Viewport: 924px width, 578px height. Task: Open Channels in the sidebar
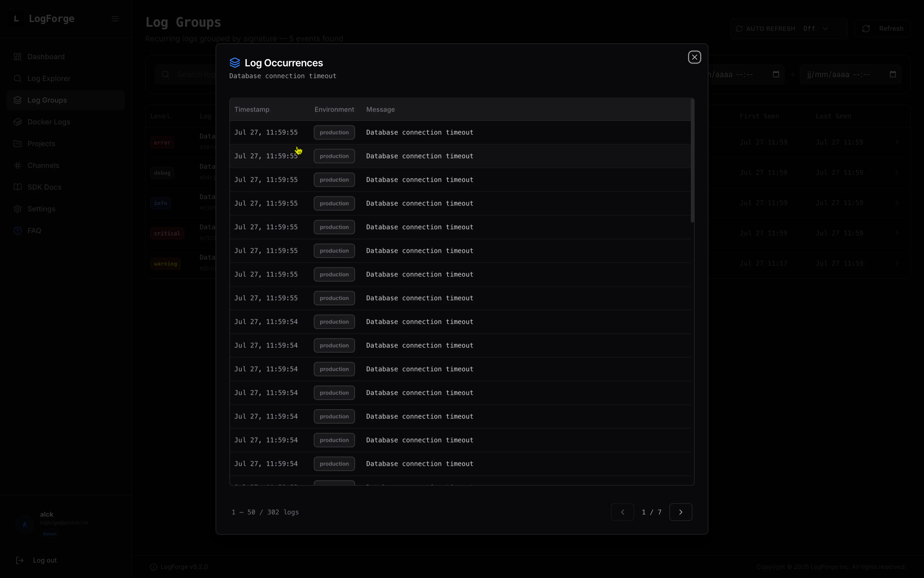66,165
